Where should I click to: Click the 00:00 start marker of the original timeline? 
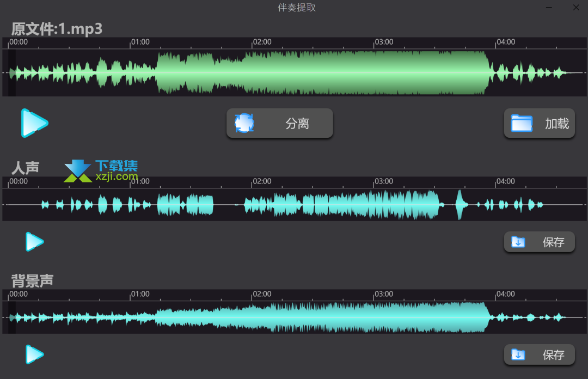click(19, 42)
